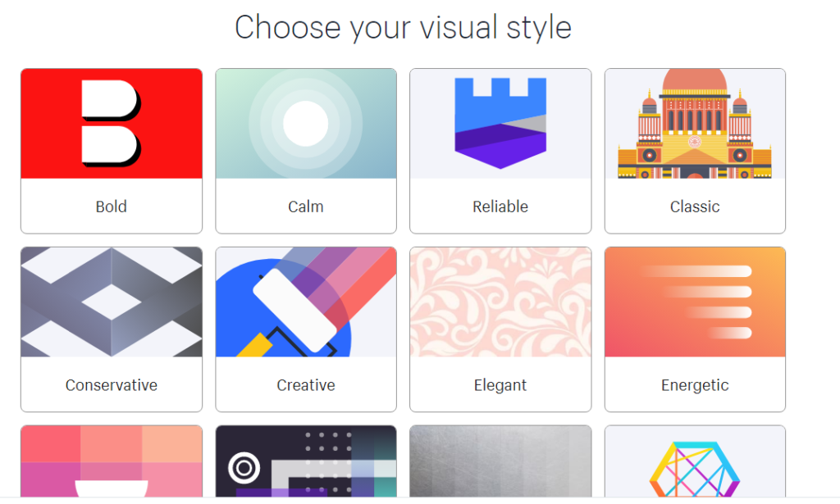Pick the "Energetic" style label
The height and width of the screenshot is (504, 840).
coord(695,385)
